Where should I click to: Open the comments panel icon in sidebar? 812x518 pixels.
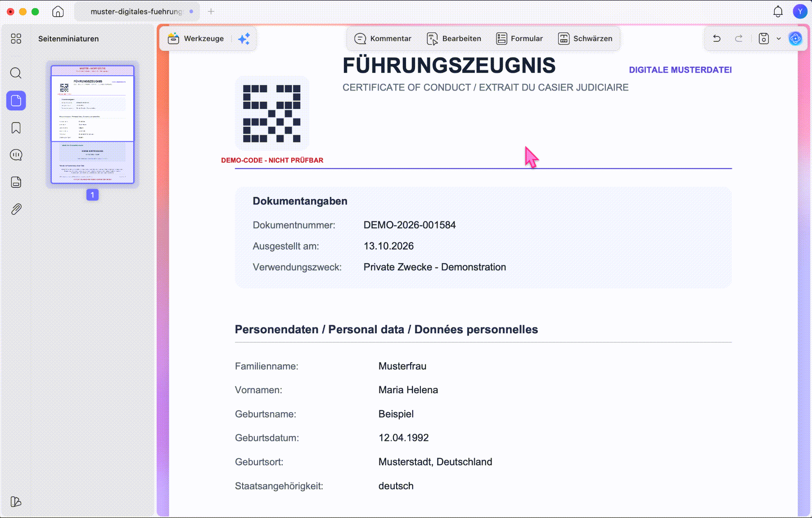16,155
